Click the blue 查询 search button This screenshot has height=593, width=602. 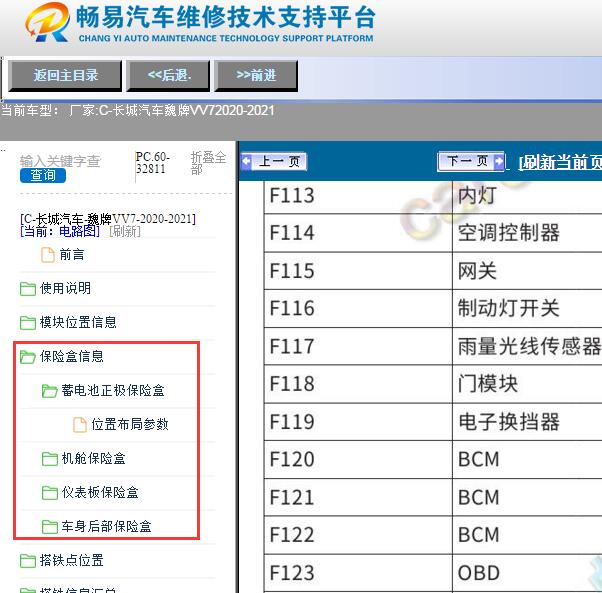(43, 175)
